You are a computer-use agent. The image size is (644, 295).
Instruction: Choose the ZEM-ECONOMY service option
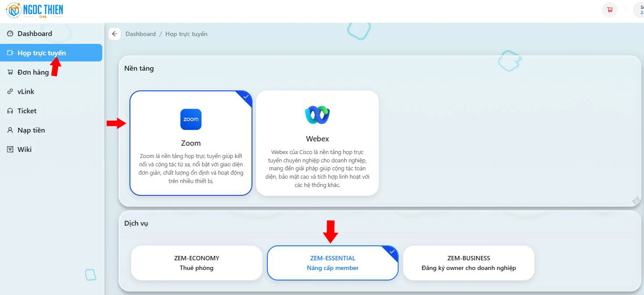tap(196, 263)
